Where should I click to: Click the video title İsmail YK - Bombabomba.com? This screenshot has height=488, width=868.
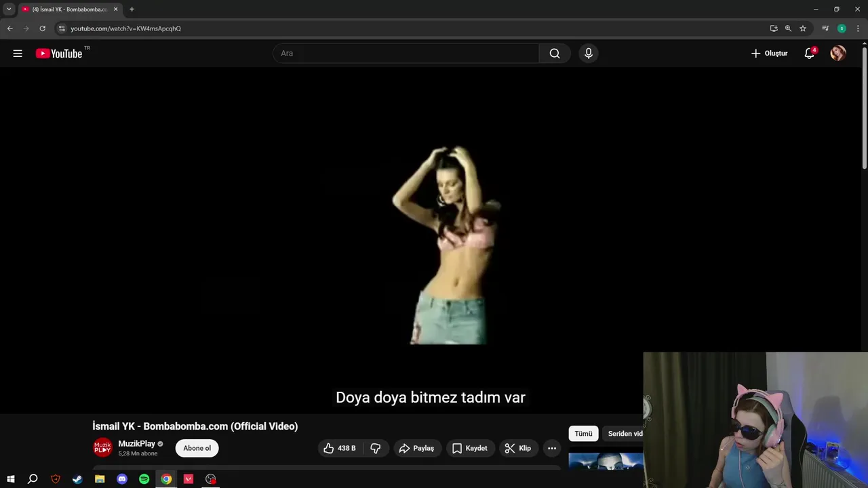(195, 426)
